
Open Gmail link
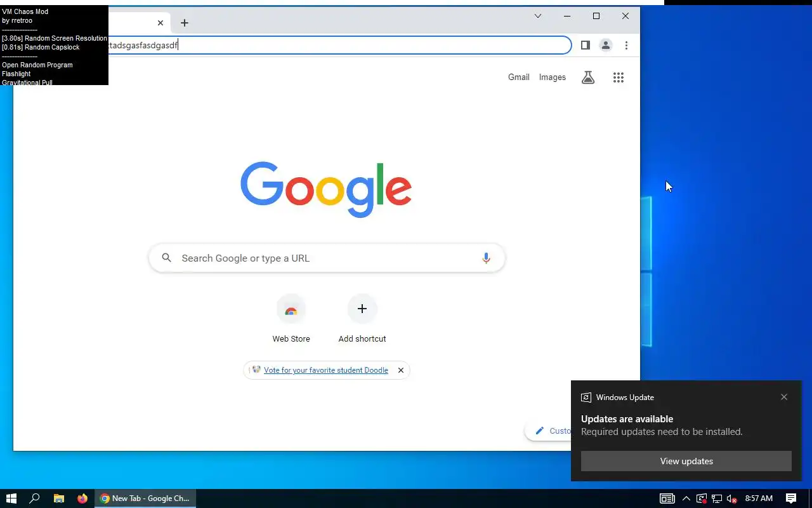(519, 77)
